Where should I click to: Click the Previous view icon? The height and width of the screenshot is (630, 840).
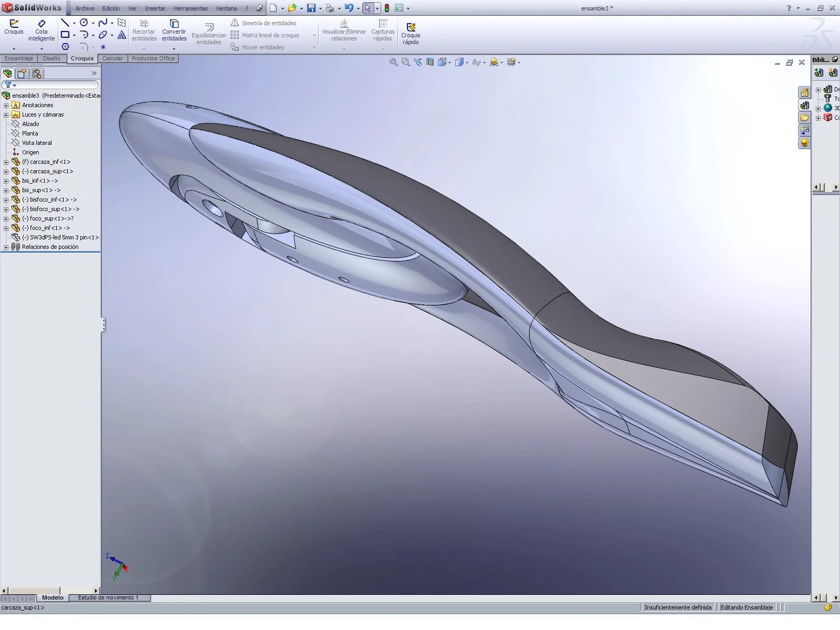click(x=418, y=62)
